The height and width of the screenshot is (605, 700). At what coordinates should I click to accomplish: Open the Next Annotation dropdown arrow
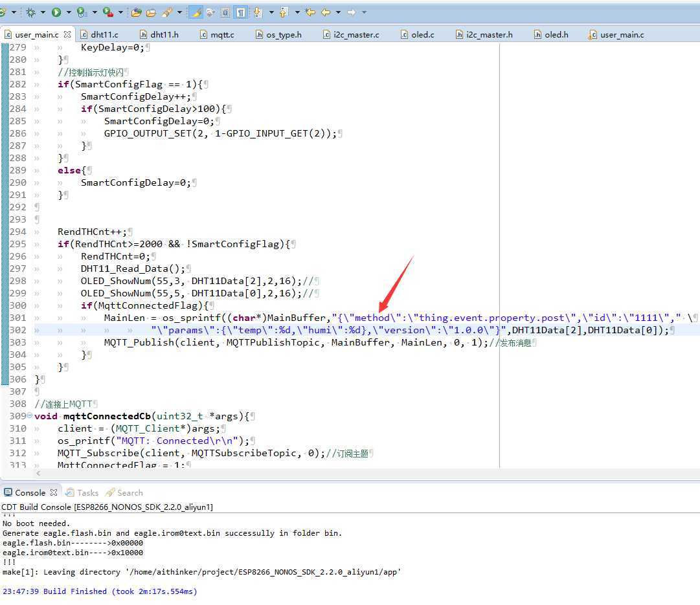click(271, 12)
